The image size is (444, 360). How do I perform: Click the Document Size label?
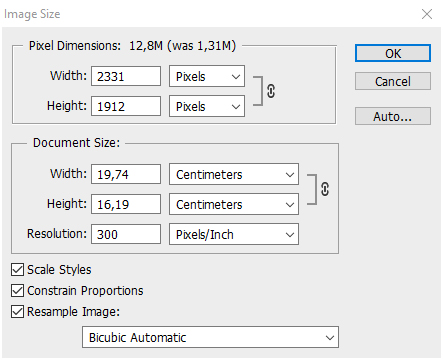(76, 143)
